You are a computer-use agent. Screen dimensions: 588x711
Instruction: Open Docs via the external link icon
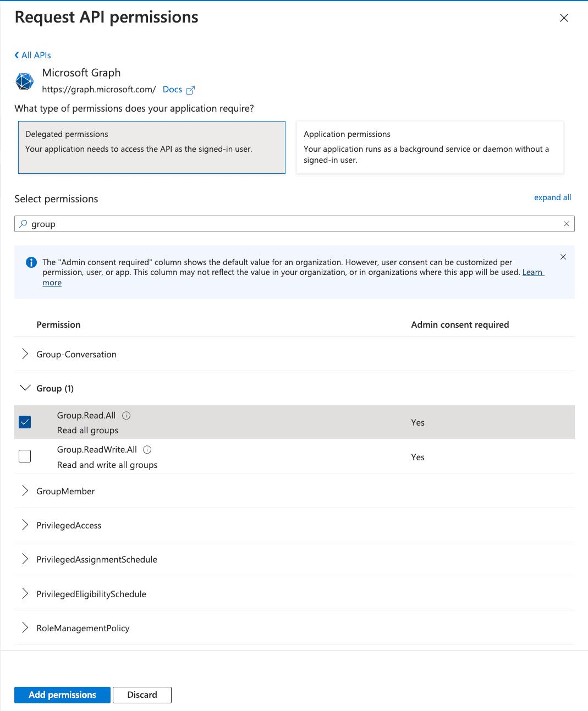pyautogui.click(x=190, y=89)
